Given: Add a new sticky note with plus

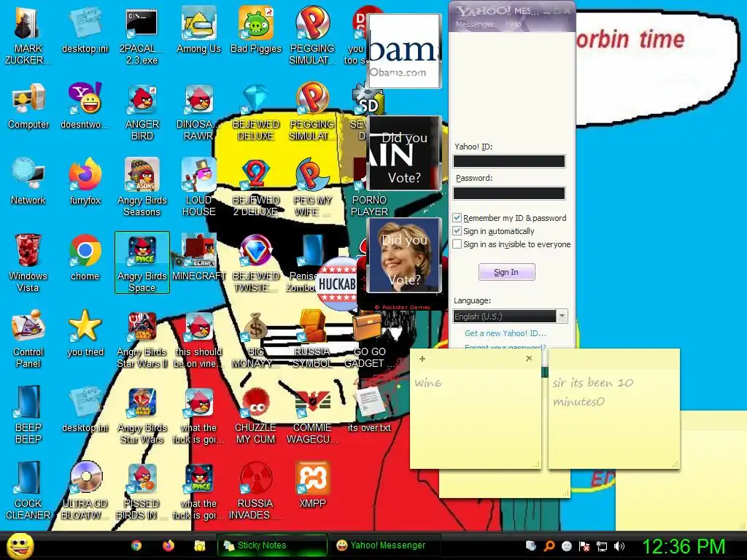Looking at the screenshot, I should 422,359.
